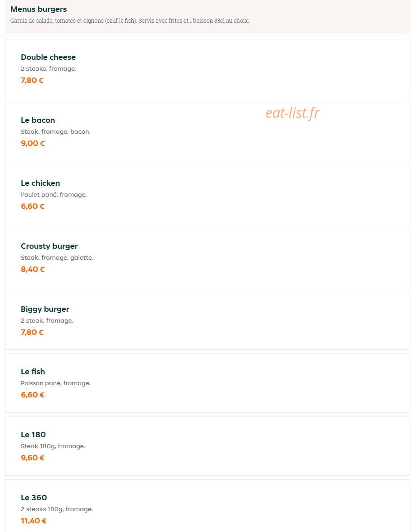The width and height of the screenshot is (411, 532).
Task: Select the Le 180 burger
Action: click(x=208, y=446)
